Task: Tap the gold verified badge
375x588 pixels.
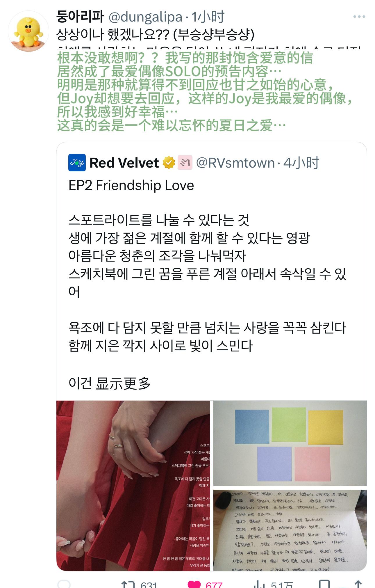Action: [169, 163]
